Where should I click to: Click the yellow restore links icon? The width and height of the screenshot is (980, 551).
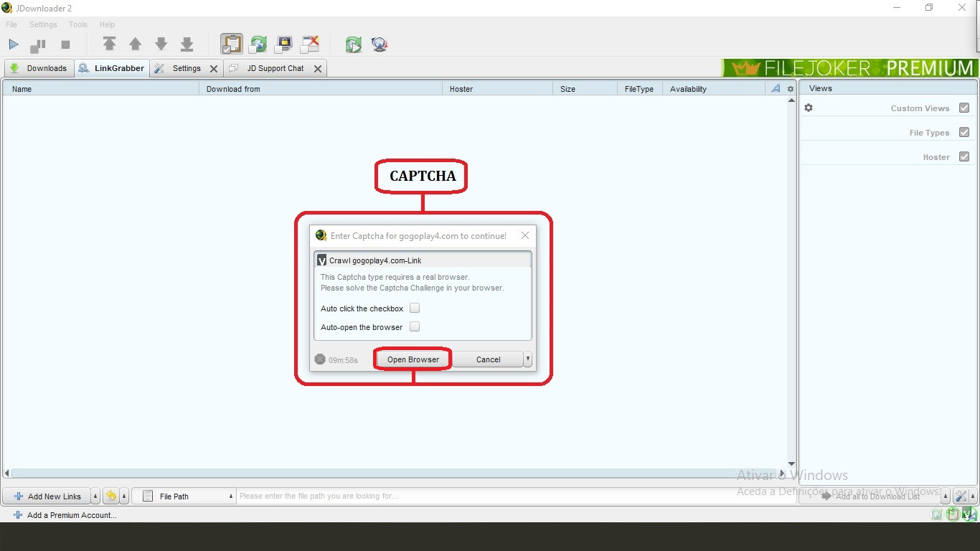(x=111, y=496)
